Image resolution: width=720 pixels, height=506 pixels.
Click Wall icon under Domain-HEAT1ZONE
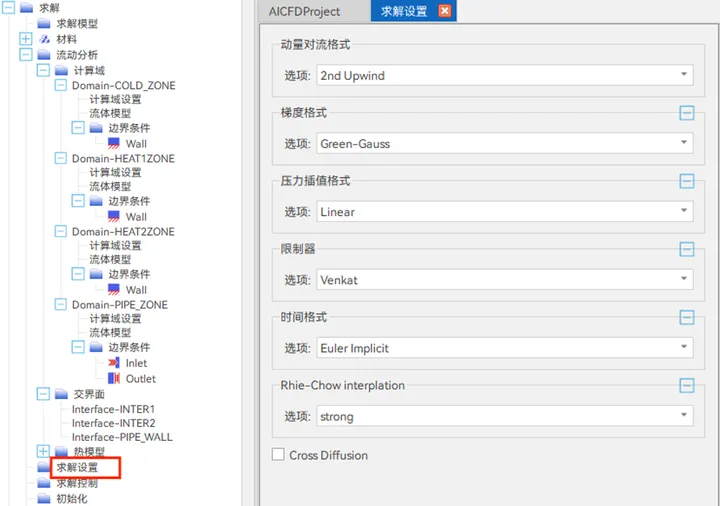[x=114, y=216]
